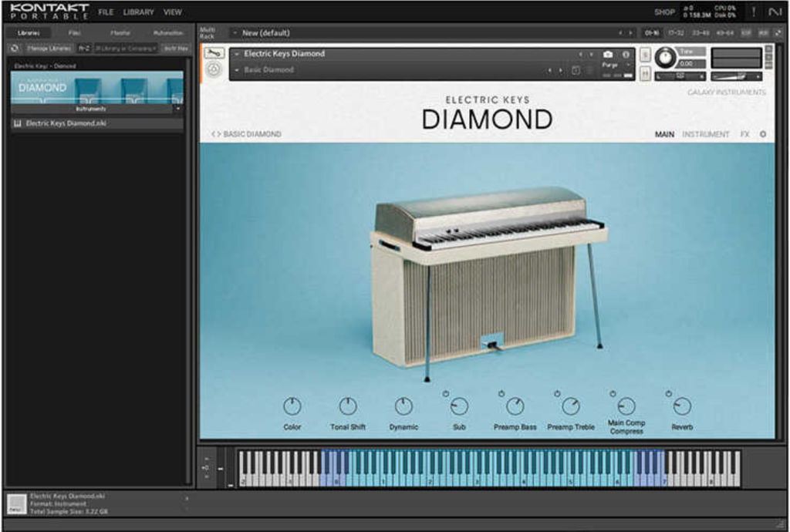Open the FX page tab
The image size is (790, 532).
[x=744, y=134]
